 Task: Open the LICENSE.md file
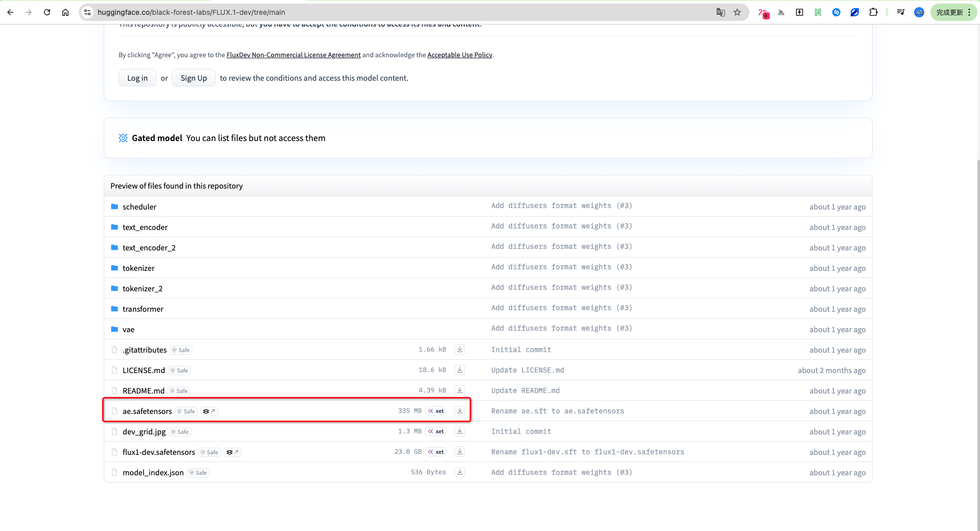click(x=144, y=370)
